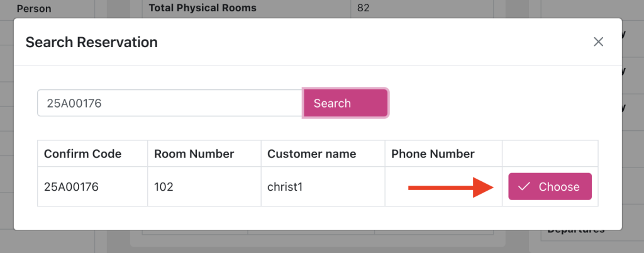Click the checkmark icon on Choose button
644x253 pixels.
coord(524,186)
